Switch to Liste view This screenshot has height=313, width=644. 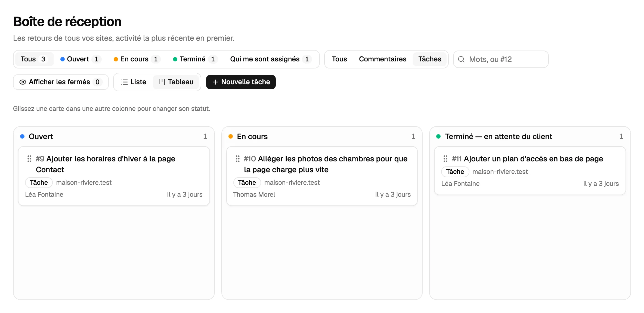pos(134,82)
